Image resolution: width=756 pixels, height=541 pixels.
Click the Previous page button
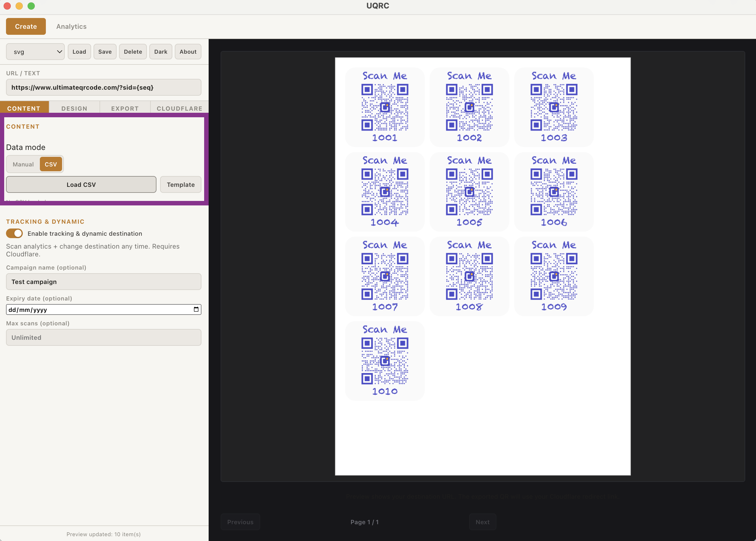(x=240, y=522)
